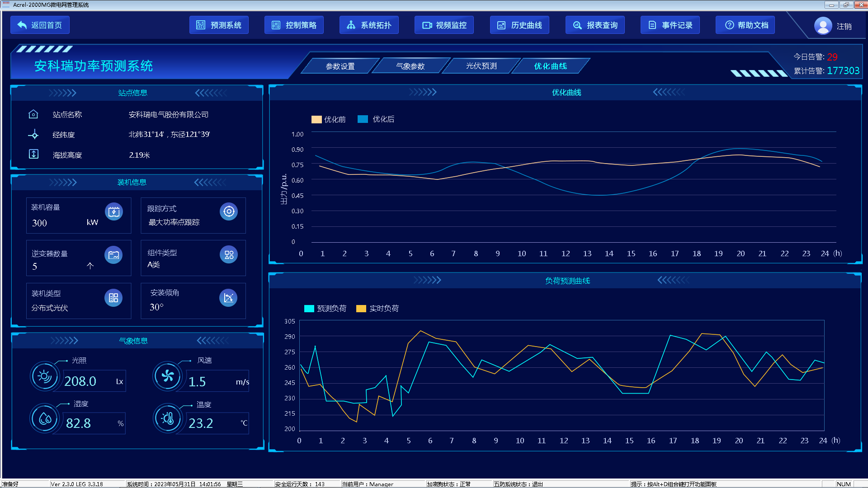Open the 历史曲线 menu
868x488 pixels.
pos(519,25)
